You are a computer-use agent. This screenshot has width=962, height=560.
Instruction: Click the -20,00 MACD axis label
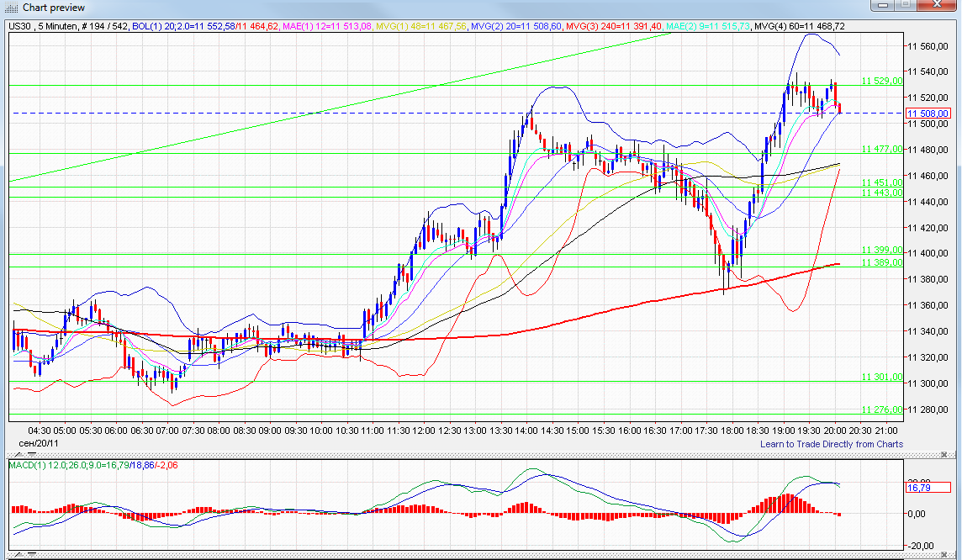921,546
